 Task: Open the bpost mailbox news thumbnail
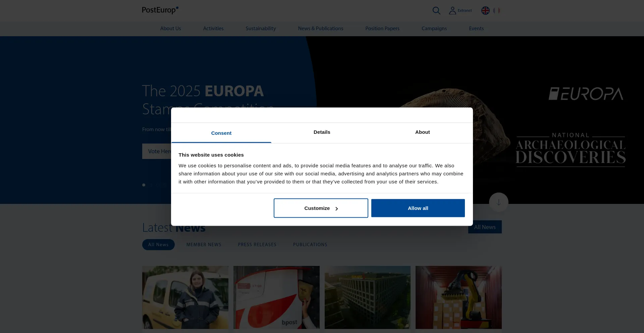tap(276, 297)
